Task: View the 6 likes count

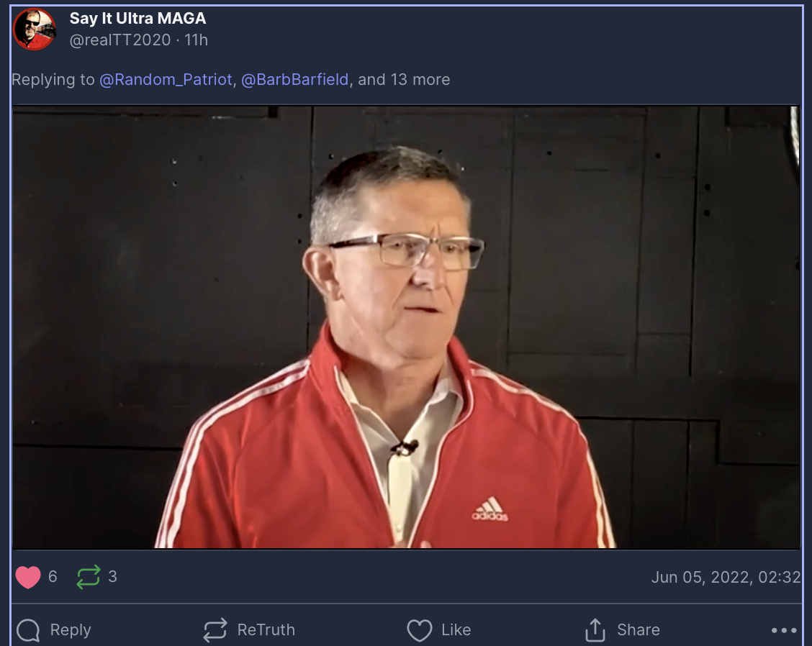Action: coord(53,577)
